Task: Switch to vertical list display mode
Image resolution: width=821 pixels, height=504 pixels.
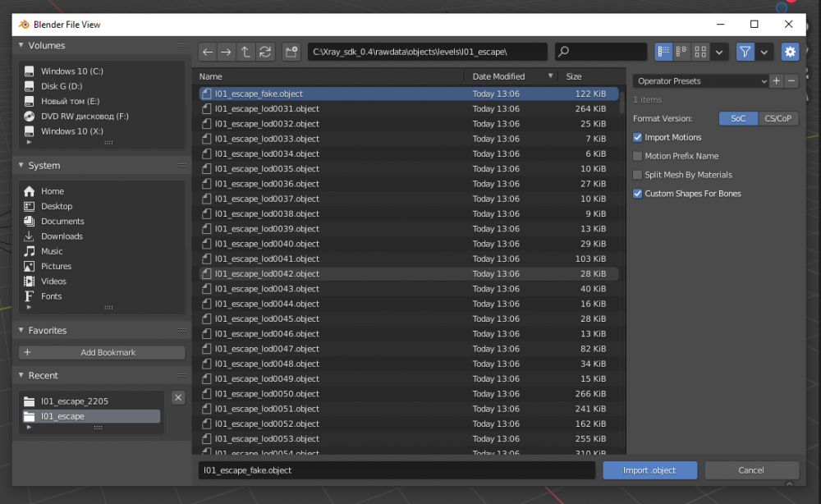Action: click(x=663, y=52)
